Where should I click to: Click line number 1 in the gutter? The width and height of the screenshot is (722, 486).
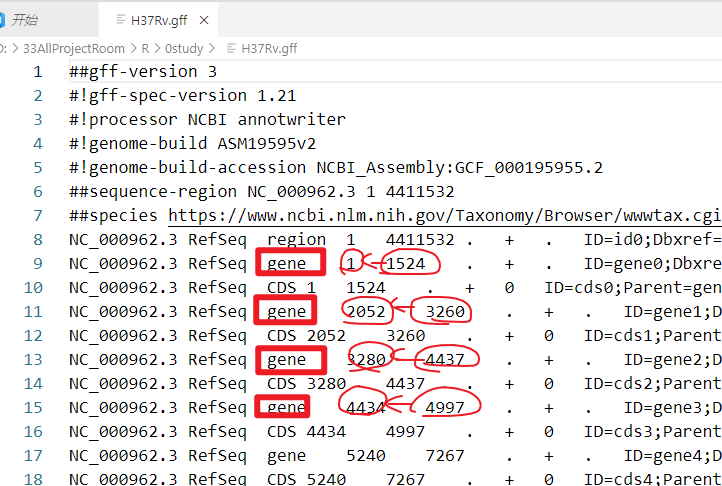38,72
